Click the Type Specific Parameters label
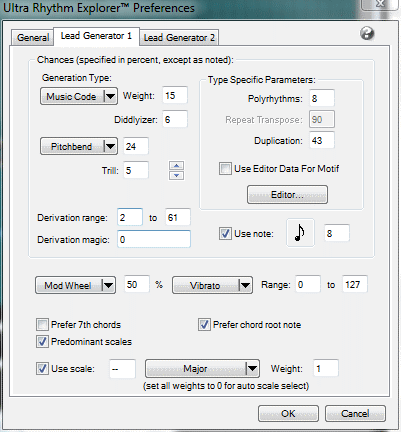401x432 pixels. [x=262, y=80]
